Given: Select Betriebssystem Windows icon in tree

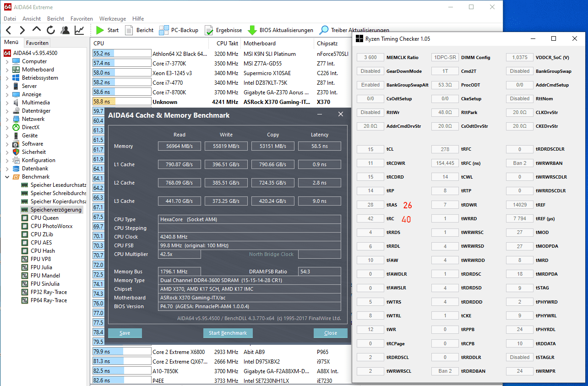Looking at the screenshot, I should click(x=16, y=78).
